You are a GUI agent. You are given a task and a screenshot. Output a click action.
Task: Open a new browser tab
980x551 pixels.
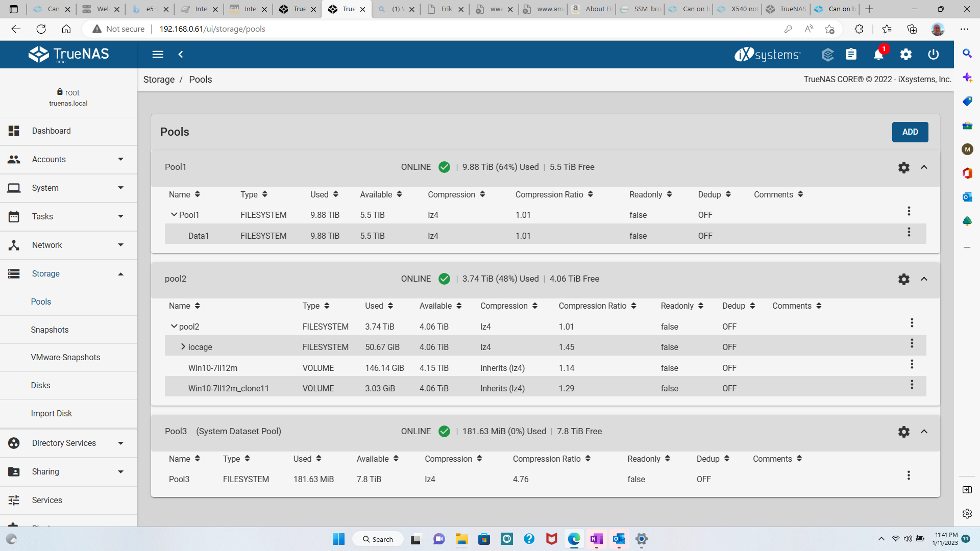[x=869, y=9]
